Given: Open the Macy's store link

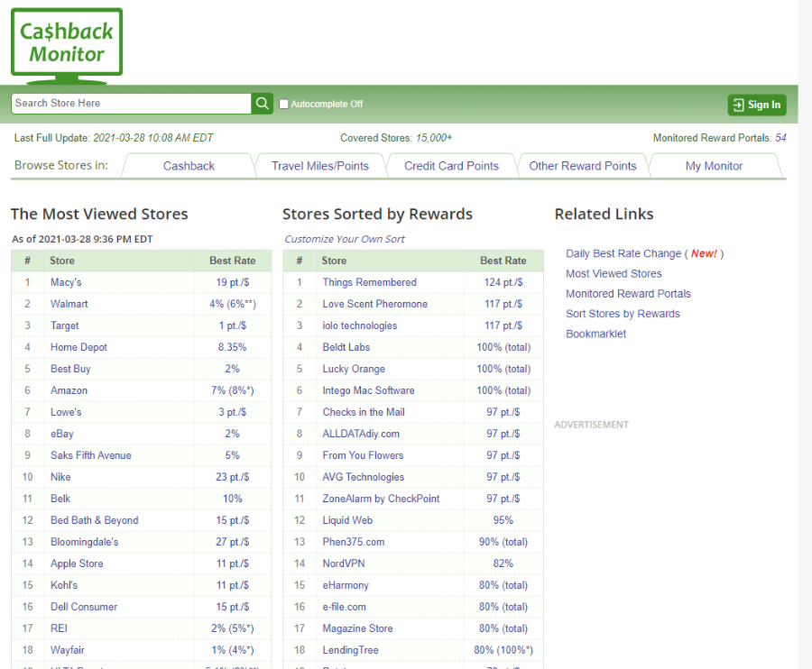Looking at the screenshot, I should pyautogui.click(x=66, y=282).
